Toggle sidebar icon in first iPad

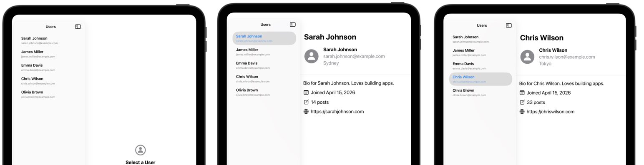[78, 27]
